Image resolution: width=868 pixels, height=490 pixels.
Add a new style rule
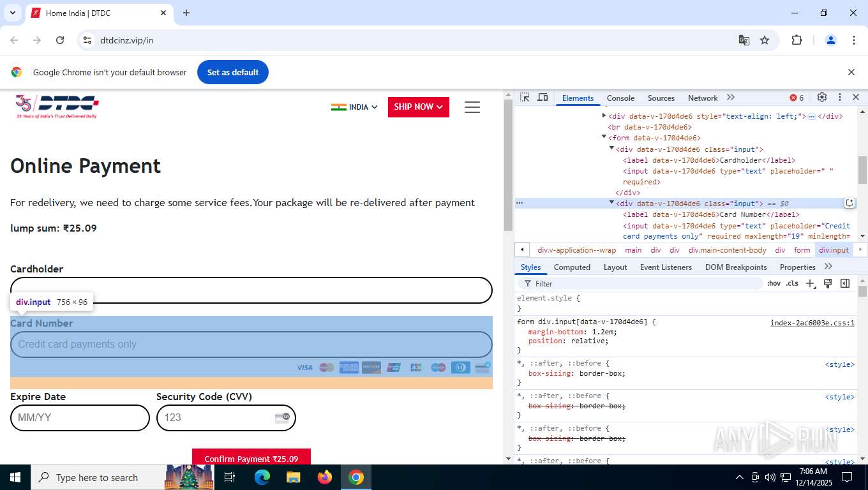pos(810,283)
